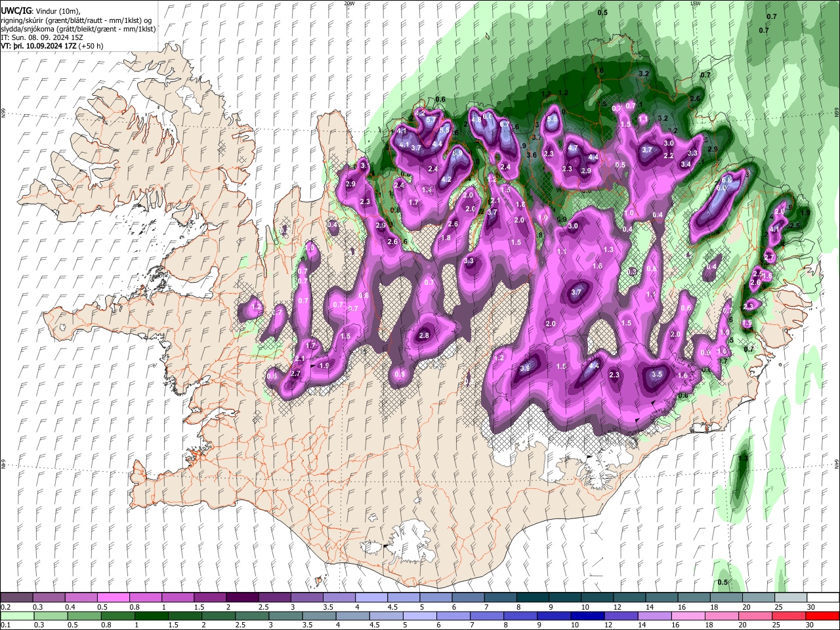The height and width of the screenshot is (630, 840).
Task: Select the darkest purple swatch between 2 and 2.5
Action: tap(242, 598)
